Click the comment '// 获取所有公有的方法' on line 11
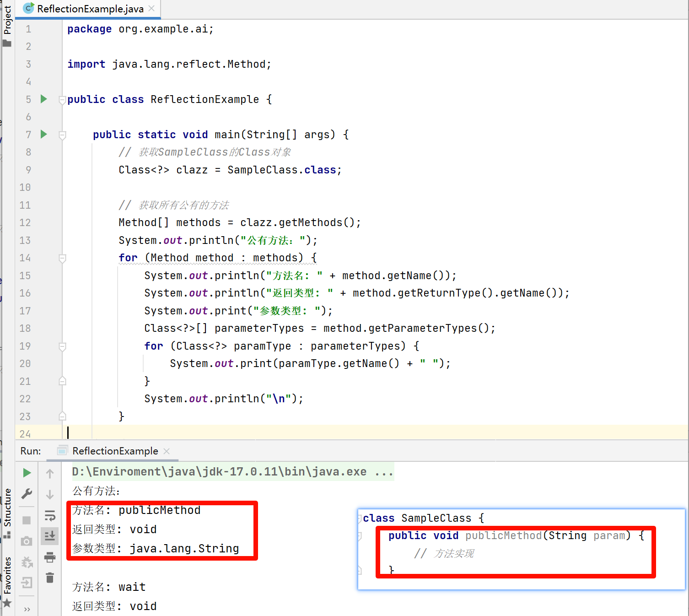Screen dimensions: 689x616 coord(174,205)
